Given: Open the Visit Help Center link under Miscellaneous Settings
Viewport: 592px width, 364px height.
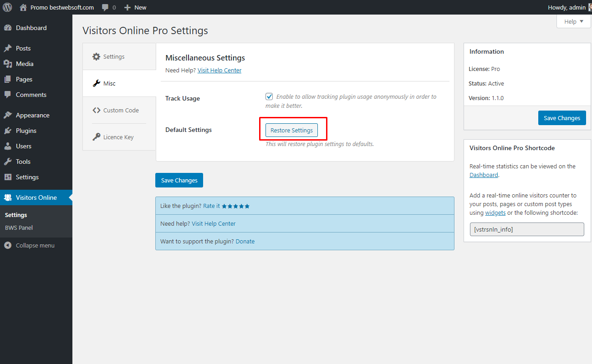Looking at the screenshot, I should click(219, 70).
